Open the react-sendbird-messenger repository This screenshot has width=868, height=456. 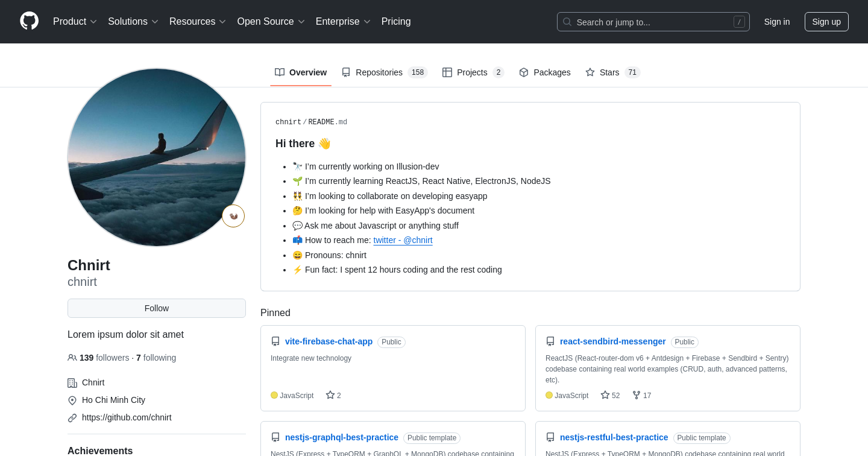[x=612, y=341]
